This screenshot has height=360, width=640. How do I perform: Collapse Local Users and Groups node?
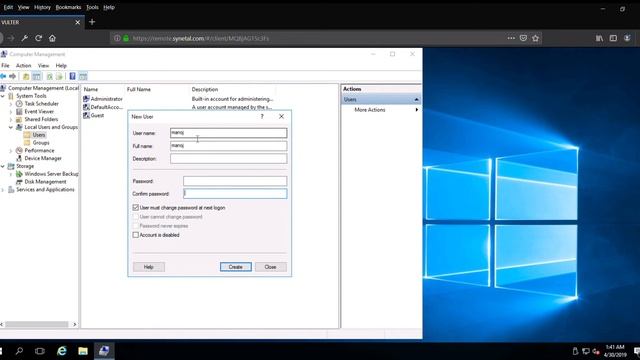click(11, 127)
